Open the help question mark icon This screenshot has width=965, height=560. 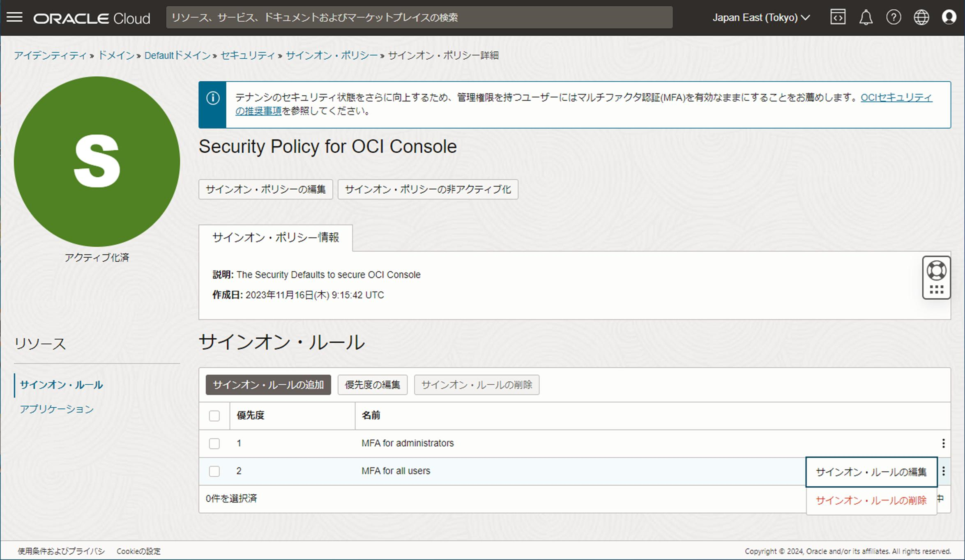tap(894, 17)
